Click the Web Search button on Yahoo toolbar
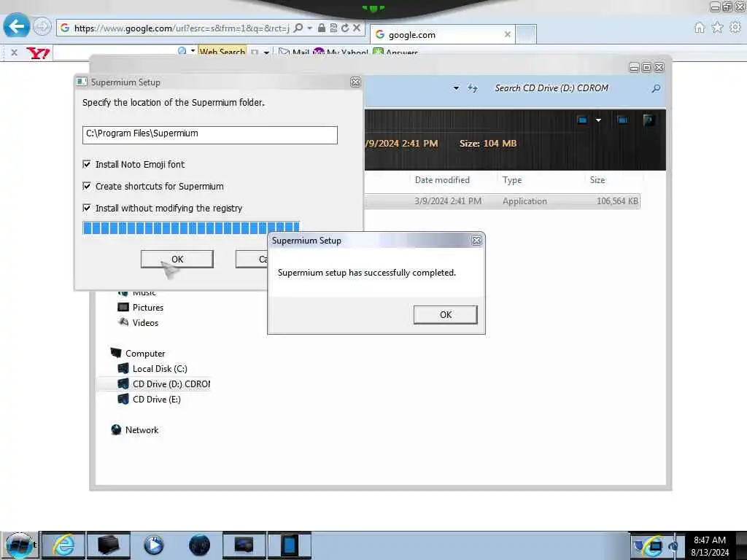Image resolution: width=747 pixels, height=560 pixels. coord(222,52)
